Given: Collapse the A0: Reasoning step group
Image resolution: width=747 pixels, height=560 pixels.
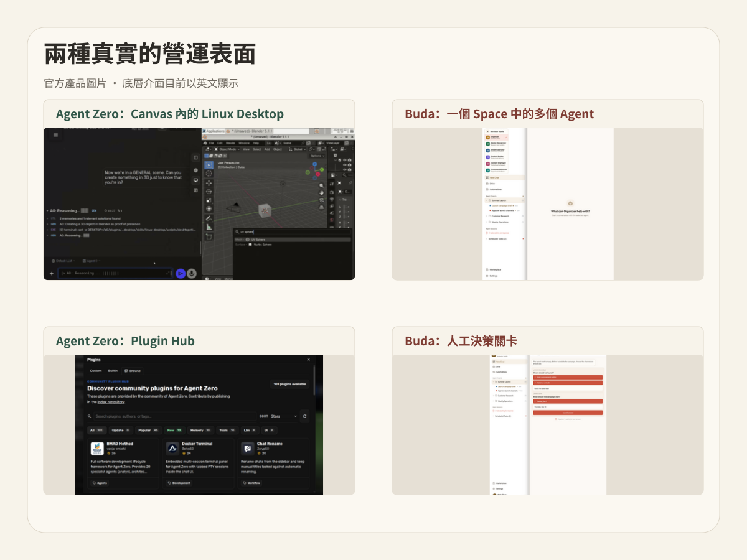Looking at the screenshot, I should pyautogui.click(x=47, y=211).
